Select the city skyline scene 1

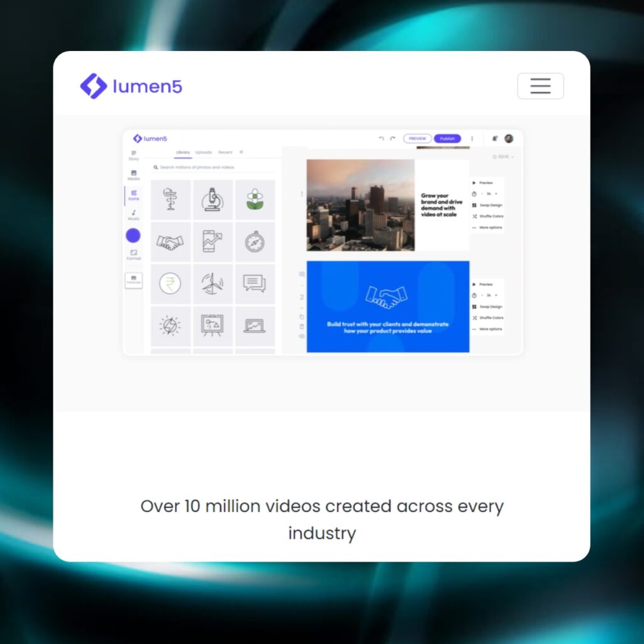tap(360, 205)
